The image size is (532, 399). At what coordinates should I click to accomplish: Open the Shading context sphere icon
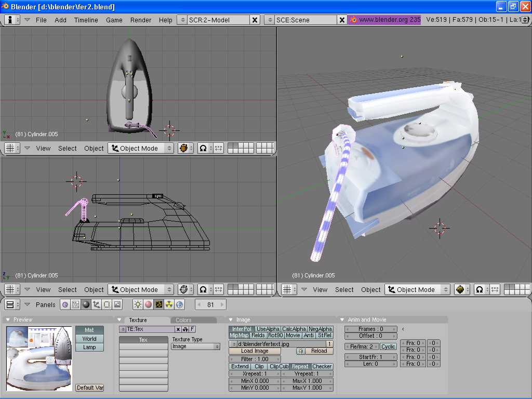click(86, 305)
